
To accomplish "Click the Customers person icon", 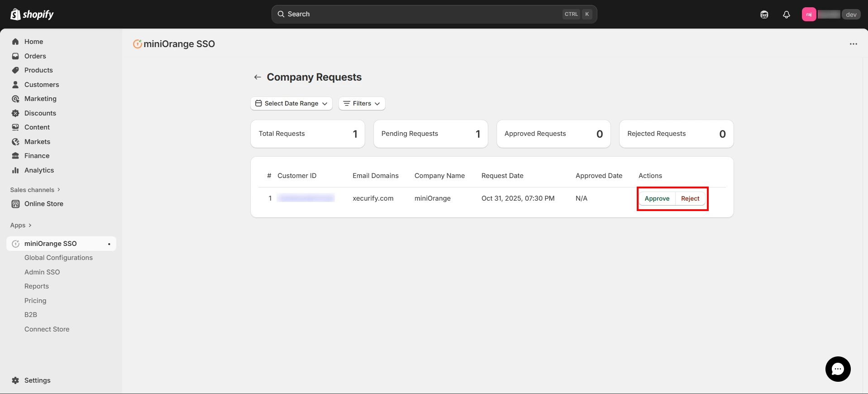I will tap(15, 85).
